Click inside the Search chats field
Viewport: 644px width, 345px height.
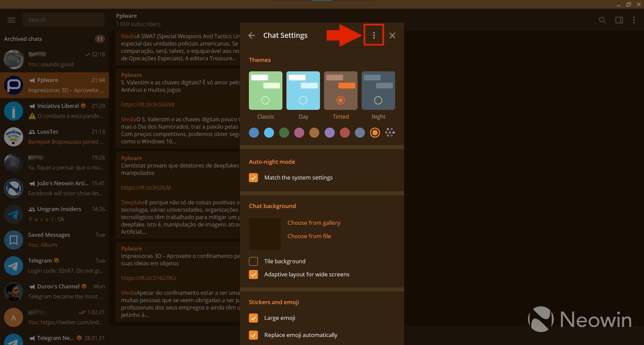pos(64,19)
